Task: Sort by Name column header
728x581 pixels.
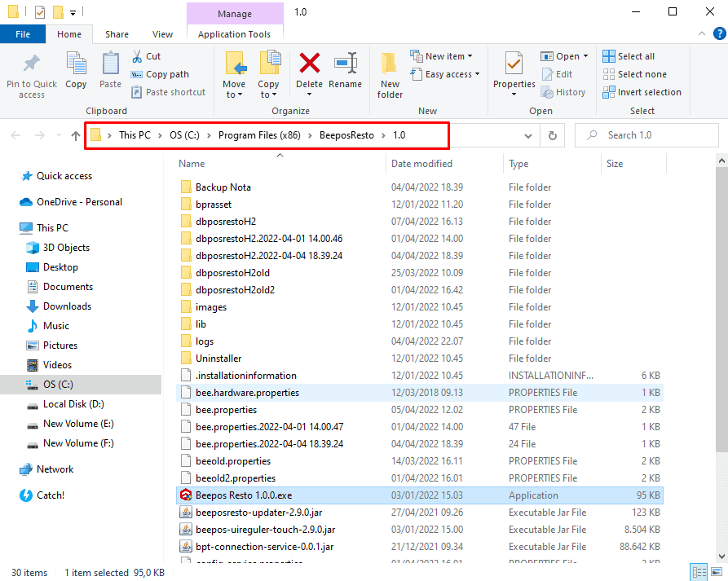Action: click(x=280, y=163)
